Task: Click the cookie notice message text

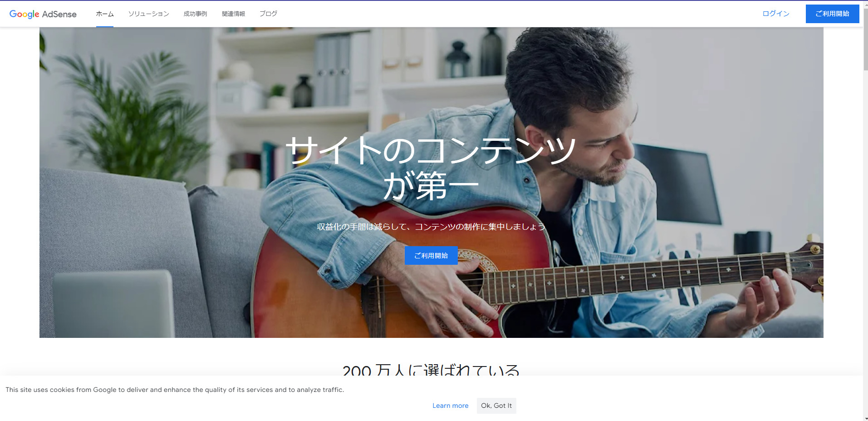Action: point(175,390)
